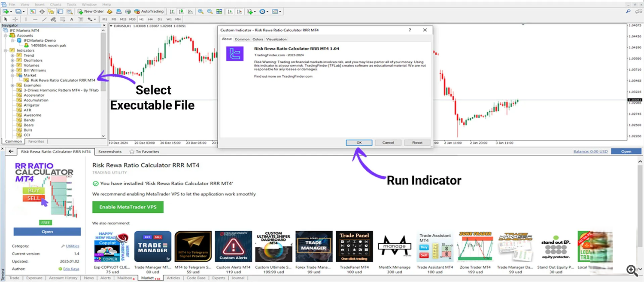Open the Screenshots tab in Market

(109, 152)
